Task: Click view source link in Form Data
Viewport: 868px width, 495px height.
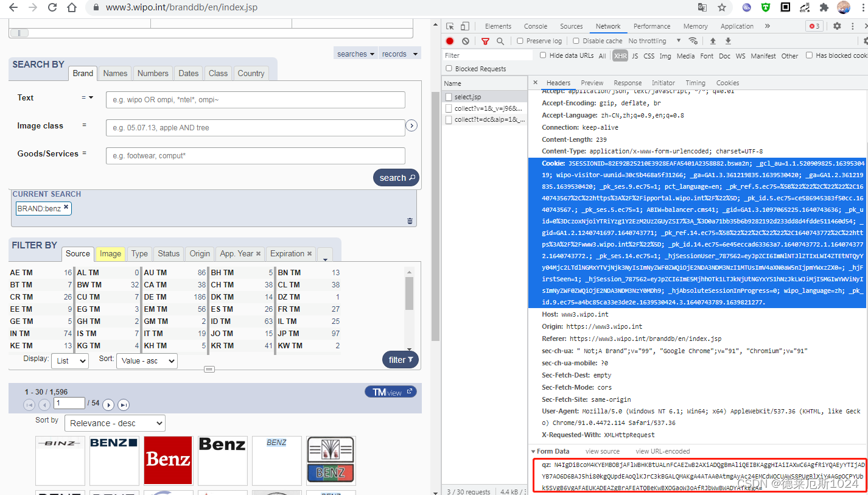Action: click(x=602, y=451)
